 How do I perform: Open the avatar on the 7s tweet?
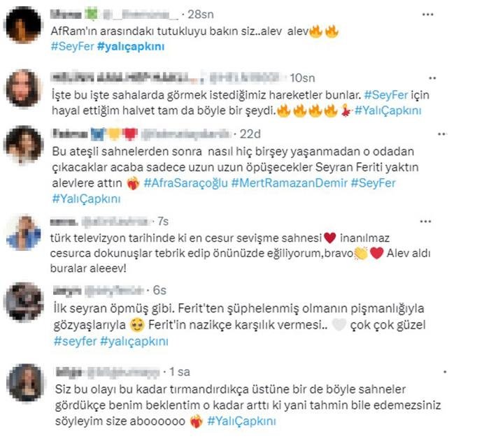click(x=24, y=233)
